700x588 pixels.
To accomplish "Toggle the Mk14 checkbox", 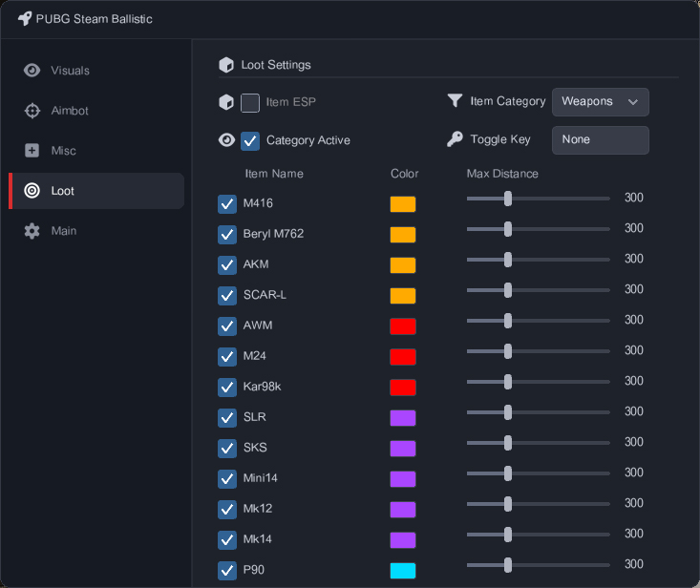I will pyautogui.click(x=227, y=540).
